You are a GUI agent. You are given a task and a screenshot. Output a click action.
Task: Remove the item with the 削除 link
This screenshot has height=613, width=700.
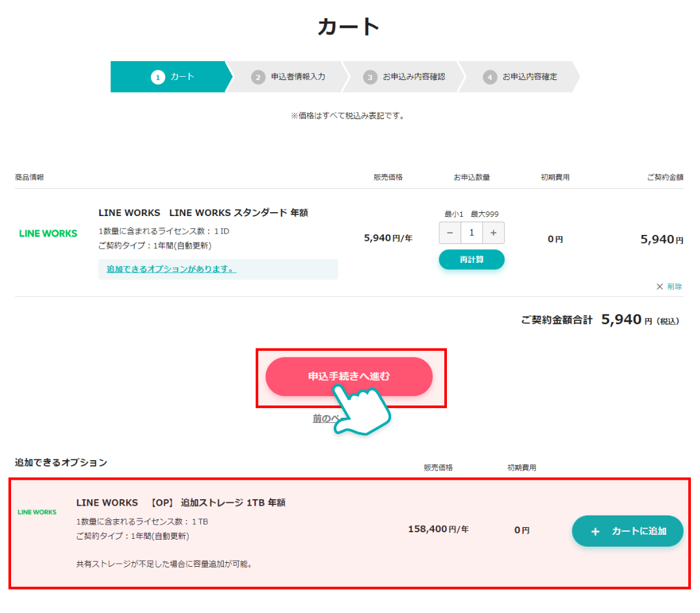coord(675,286)
